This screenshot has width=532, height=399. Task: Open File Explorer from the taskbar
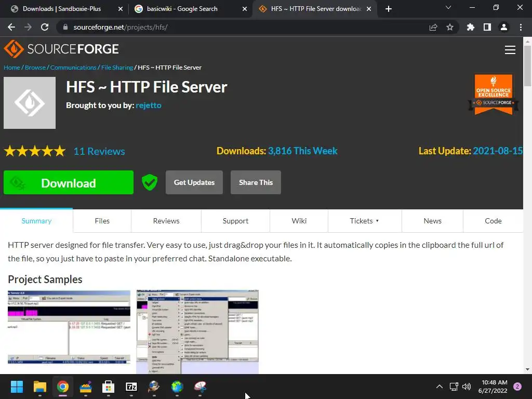click(39, 387)
